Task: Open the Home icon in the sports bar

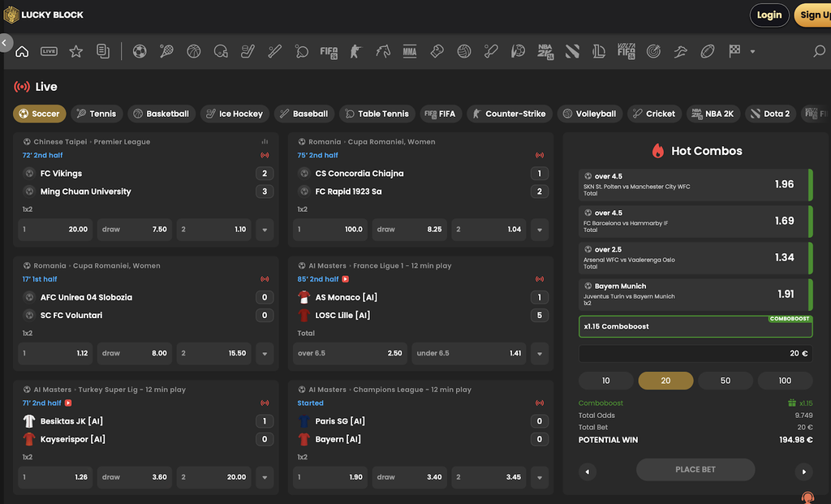Action: pos(22,51)
